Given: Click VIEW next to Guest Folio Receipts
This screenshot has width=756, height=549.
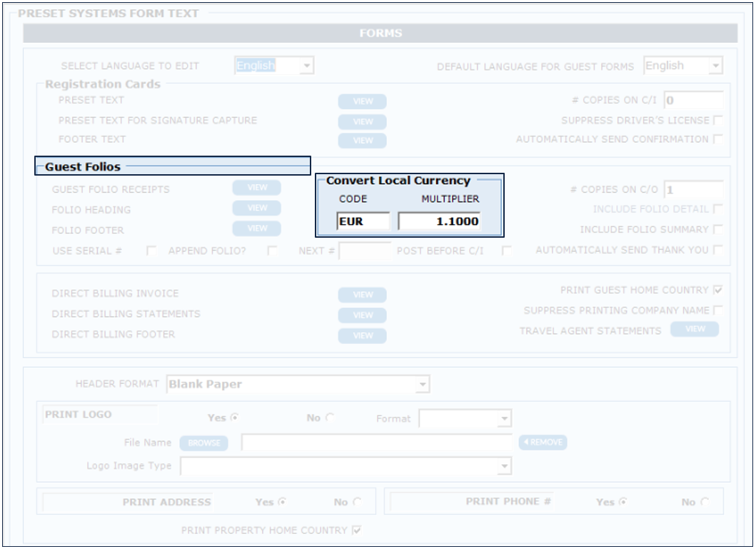Looking at the screenshot, I should (256, 188).
